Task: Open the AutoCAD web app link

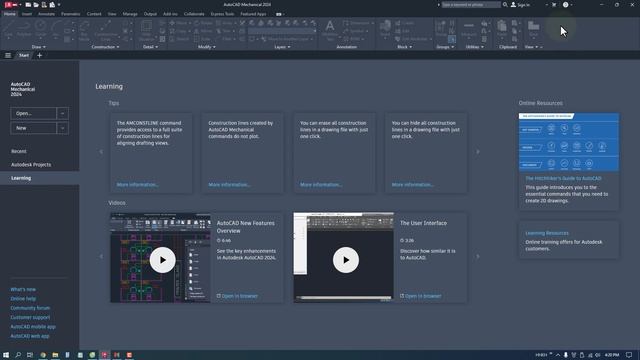Action: point(30,336)
